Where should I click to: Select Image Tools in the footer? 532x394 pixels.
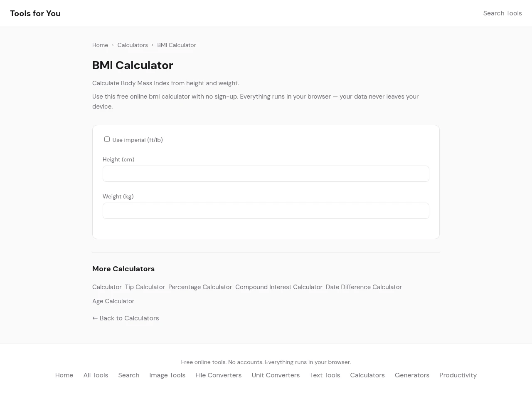pos(167,375)
